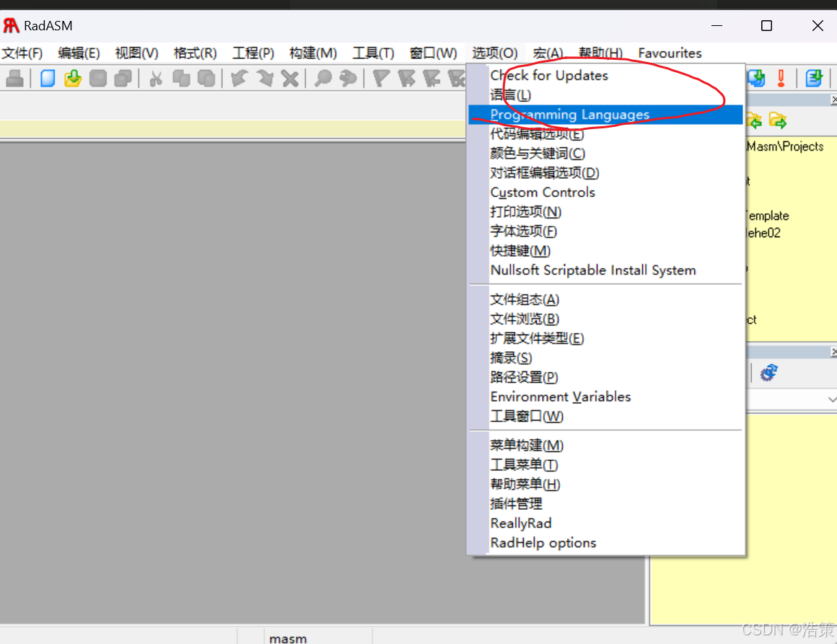Screen dimensions: 837x644
Task: Click the Undo arrow icon
Action: (x=239, y=79)
